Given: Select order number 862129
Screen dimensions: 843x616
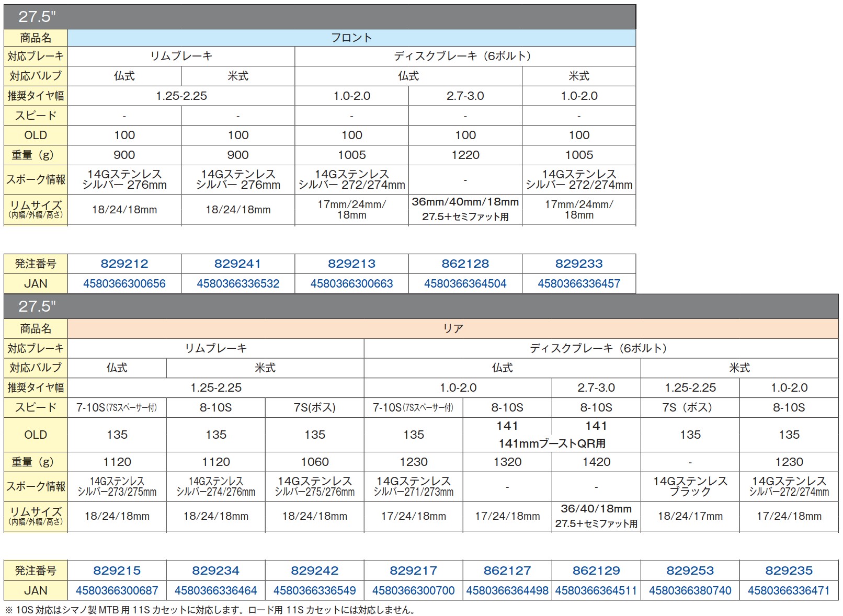Looking at the screenshot, I should point(595,571).
